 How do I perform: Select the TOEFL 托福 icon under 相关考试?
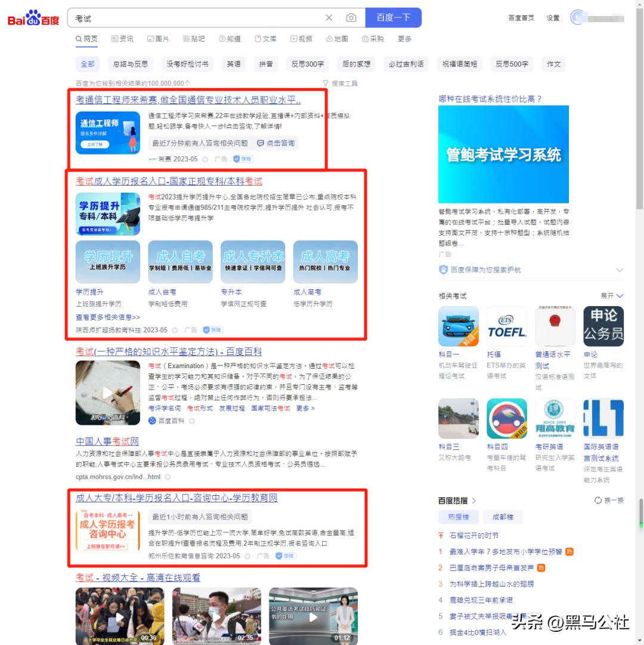click(x=506, y=326)
